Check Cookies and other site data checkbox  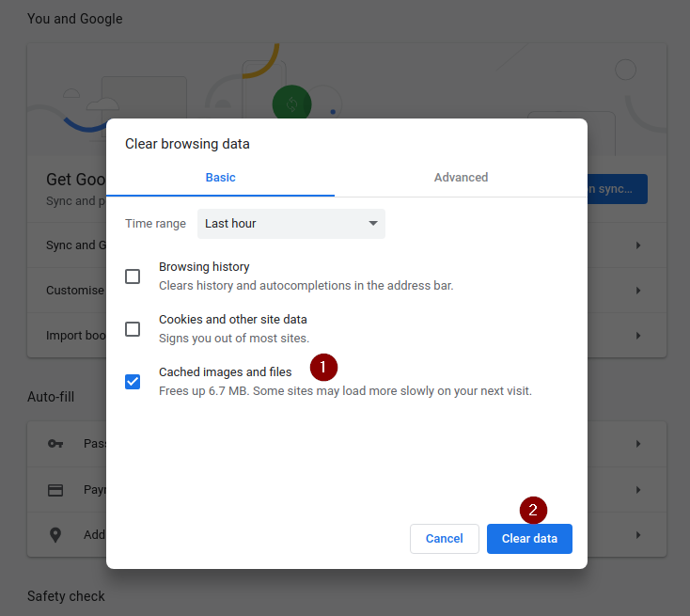133,329
